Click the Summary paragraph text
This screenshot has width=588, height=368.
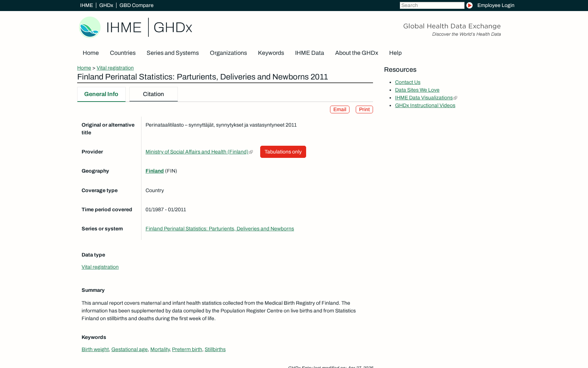[219, 311]
